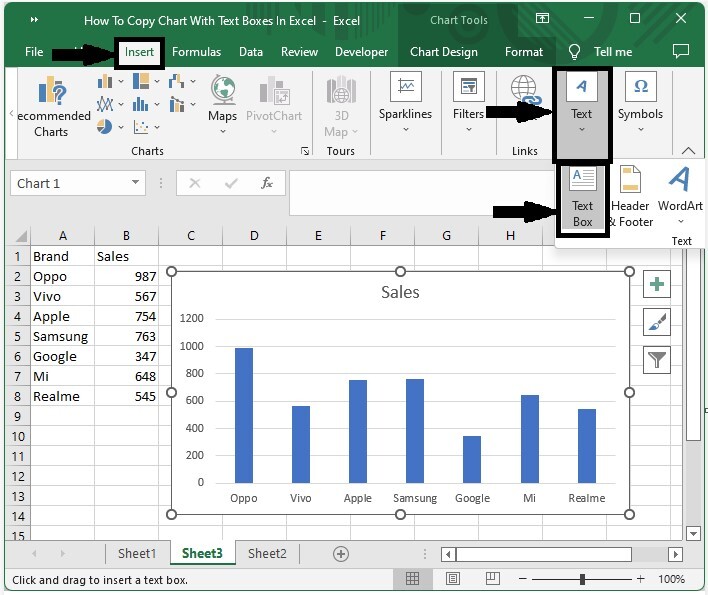Open the Formulas ribbon tab

[x=196, y=52]
